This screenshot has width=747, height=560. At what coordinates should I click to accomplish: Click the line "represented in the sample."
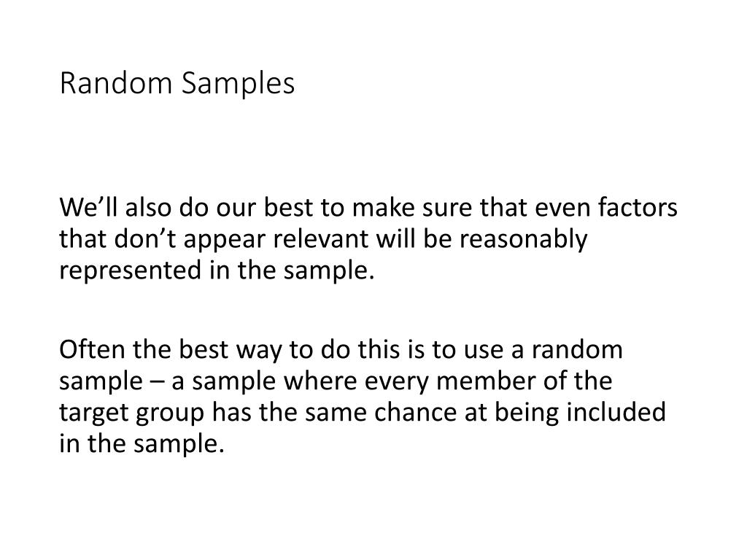(217, 271)
